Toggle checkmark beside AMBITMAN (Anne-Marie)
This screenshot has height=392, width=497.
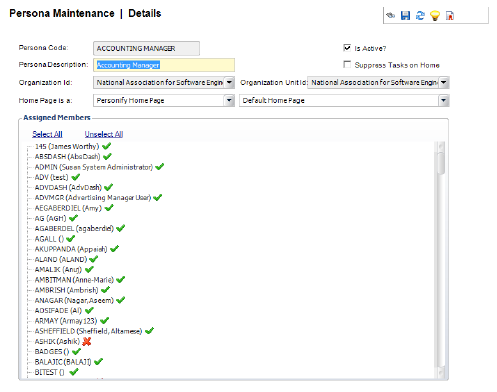coord(120,279)
